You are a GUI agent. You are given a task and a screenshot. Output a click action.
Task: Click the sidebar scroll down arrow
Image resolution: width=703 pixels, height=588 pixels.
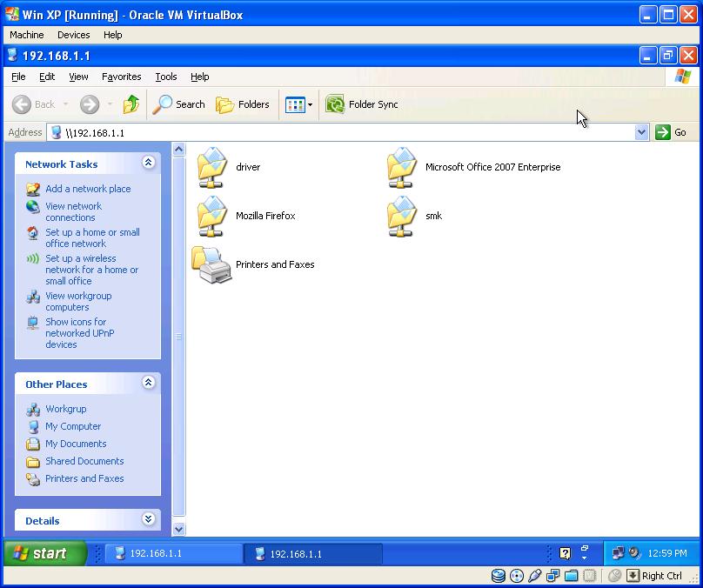pos(179,529)
